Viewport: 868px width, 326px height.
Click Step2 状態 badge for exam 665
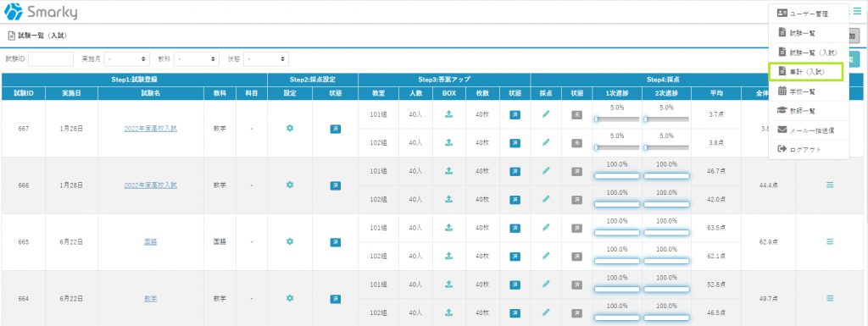[335, 242]
